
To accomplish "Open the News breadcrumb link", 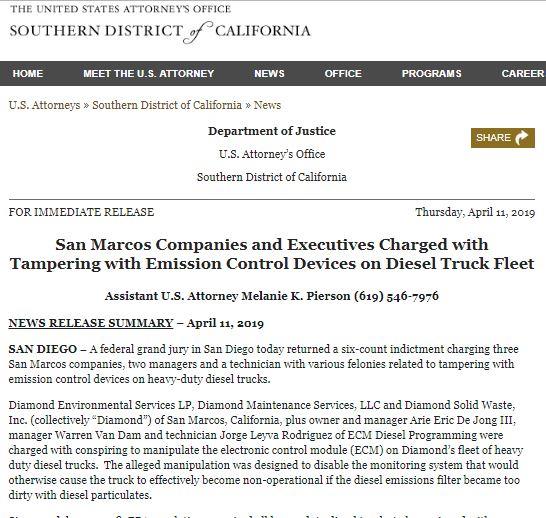I will [267, 105].
